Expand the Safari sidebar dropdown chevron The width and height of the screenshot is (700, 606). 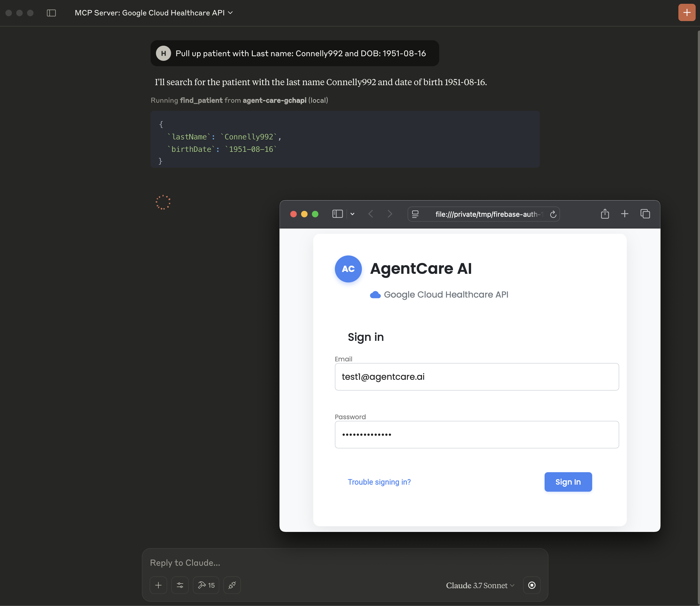click(352, 214)
